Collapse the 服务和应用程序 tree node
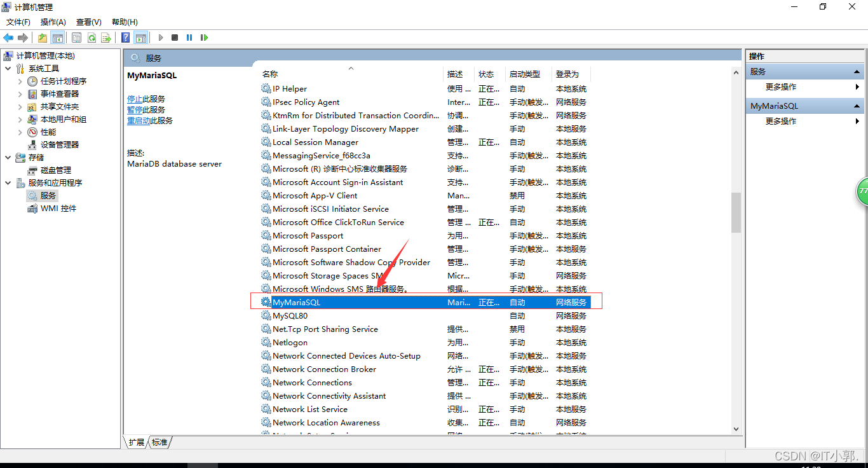 [x=8, y=183]
